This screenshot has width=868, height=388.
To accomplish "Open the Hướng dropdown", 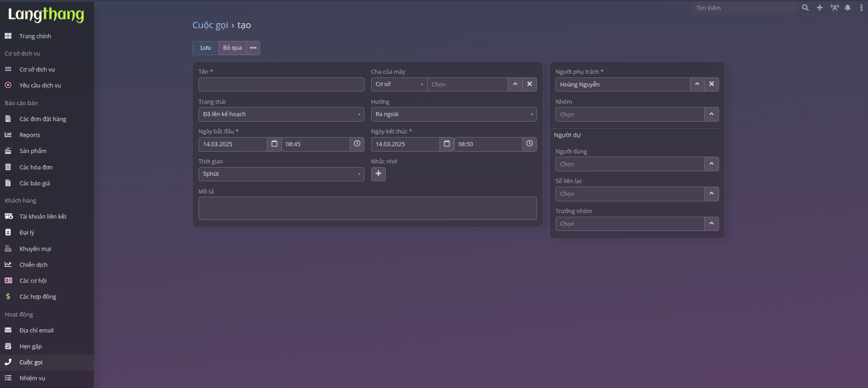I will (x=454, y=114).
